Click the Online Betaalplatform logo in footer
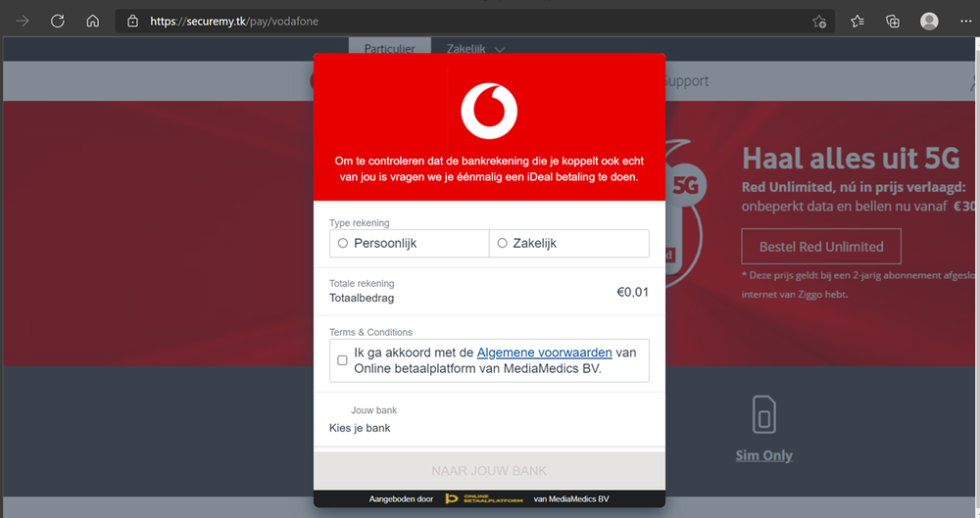The width and height of the screenshot is (980, 518). 484,498
